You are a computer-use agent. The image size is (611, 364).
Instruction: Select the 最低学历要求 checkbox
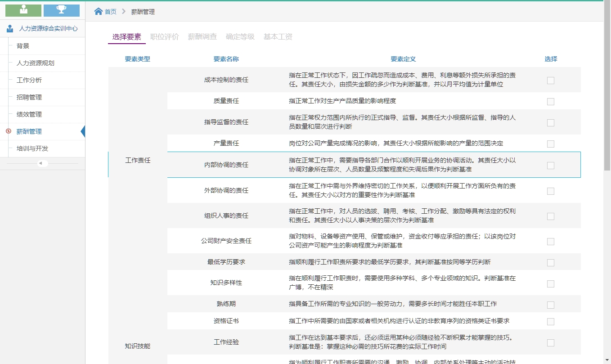(x=550, y=263)
